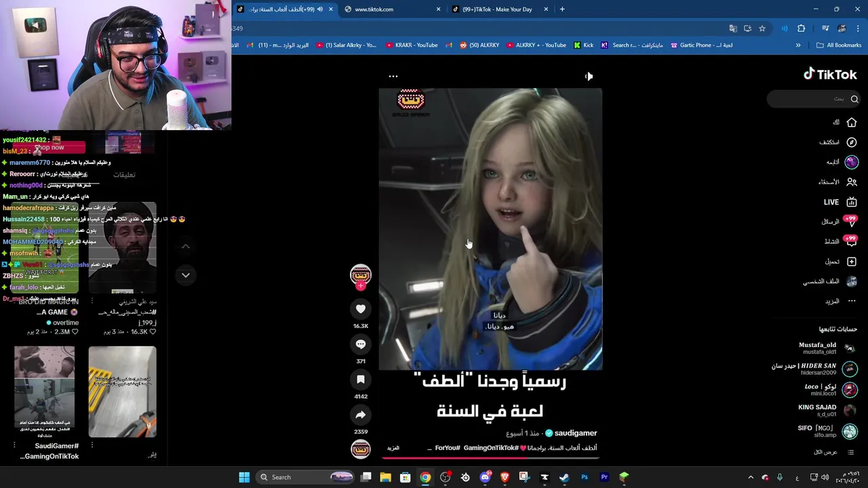Open the All Bookmarks folder
Image resolution: width=868 pixels, height=488 pixels.
[839, 45]
